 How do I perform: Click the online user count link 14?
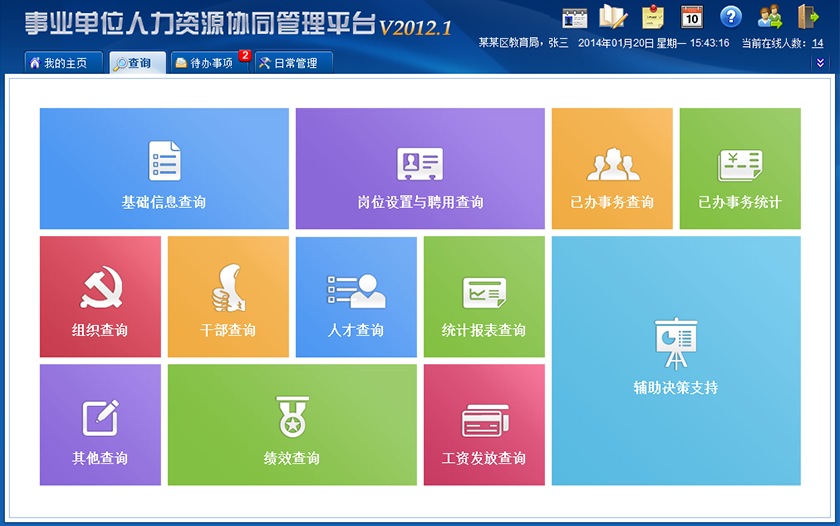tap(818, 43)
